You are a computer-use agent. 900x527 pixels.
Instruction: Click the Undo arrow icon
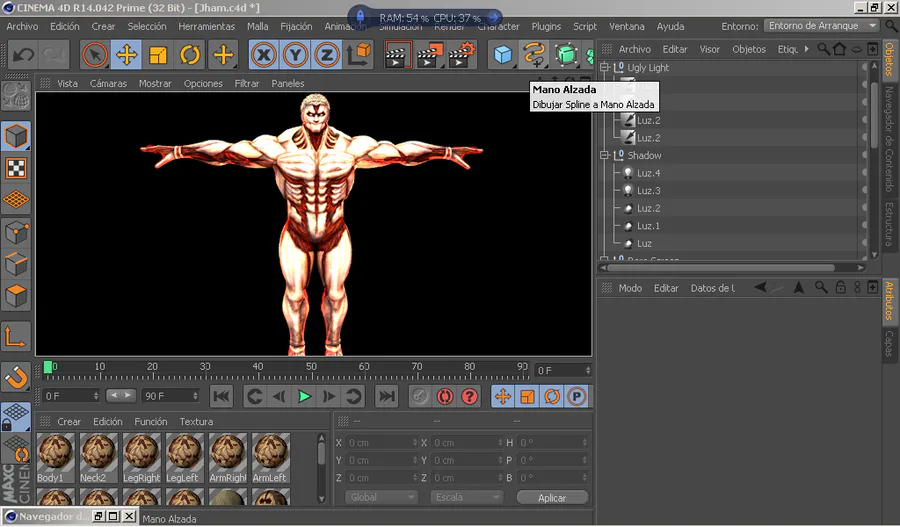pyautogui.click(x=23, y=55)
